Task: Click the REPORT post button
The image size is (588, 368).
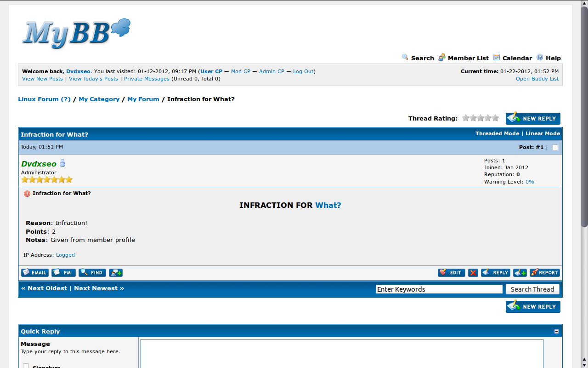Action: (545, 273)
